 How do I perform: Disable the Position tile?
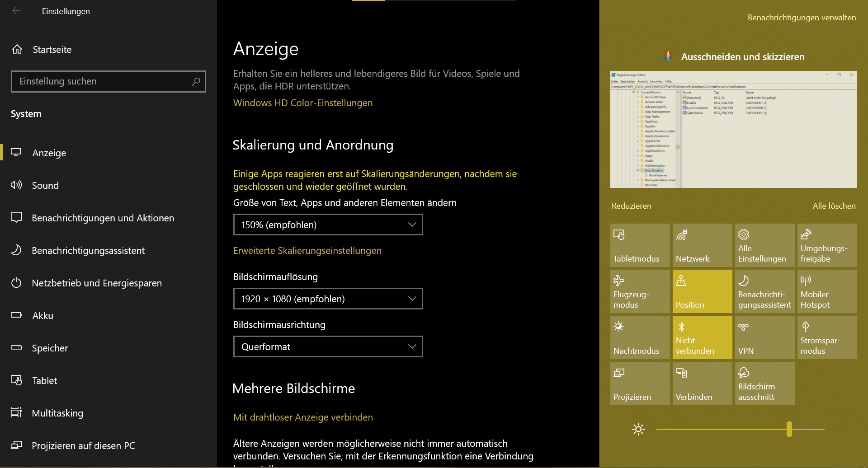tap(703, 291)
